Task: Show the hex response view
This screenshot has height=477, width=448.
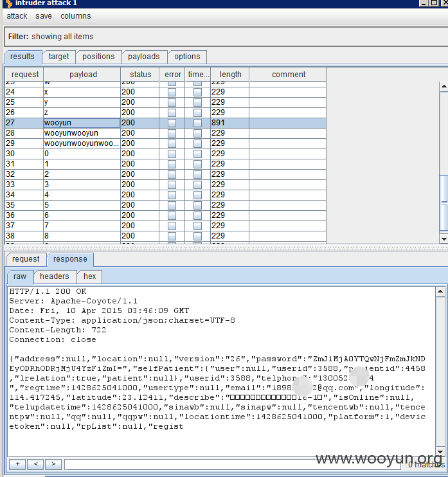Action: [90, 276]
